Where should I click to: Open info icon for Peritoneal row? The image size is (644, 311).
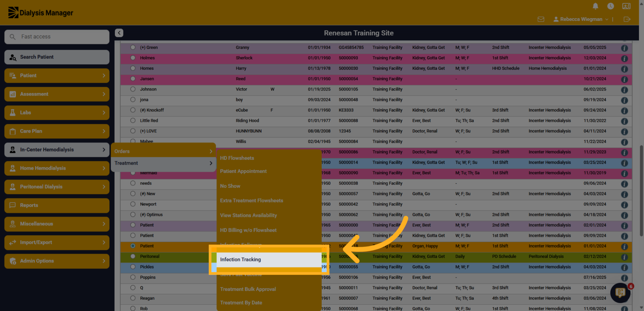tap(624, 257)
